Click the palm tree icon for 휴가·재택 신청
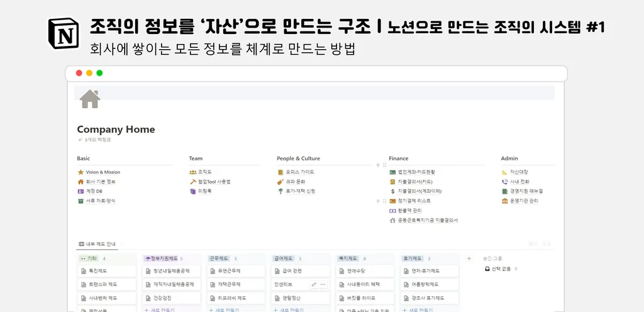The height and width of the screenshot is (312, 644). tap(280, 191)
